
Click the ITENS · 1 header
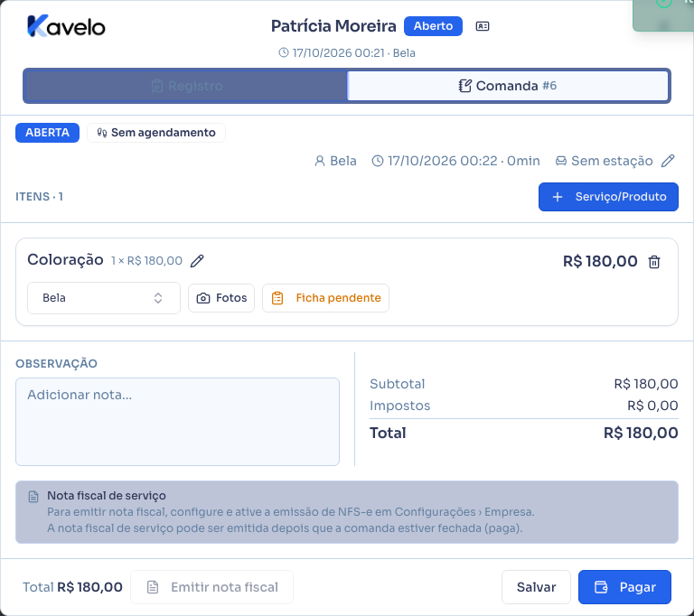tap(40, 197)
